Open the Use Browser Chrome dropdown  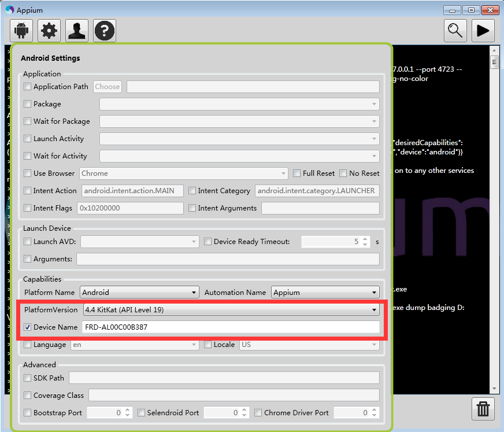[184, 173]
